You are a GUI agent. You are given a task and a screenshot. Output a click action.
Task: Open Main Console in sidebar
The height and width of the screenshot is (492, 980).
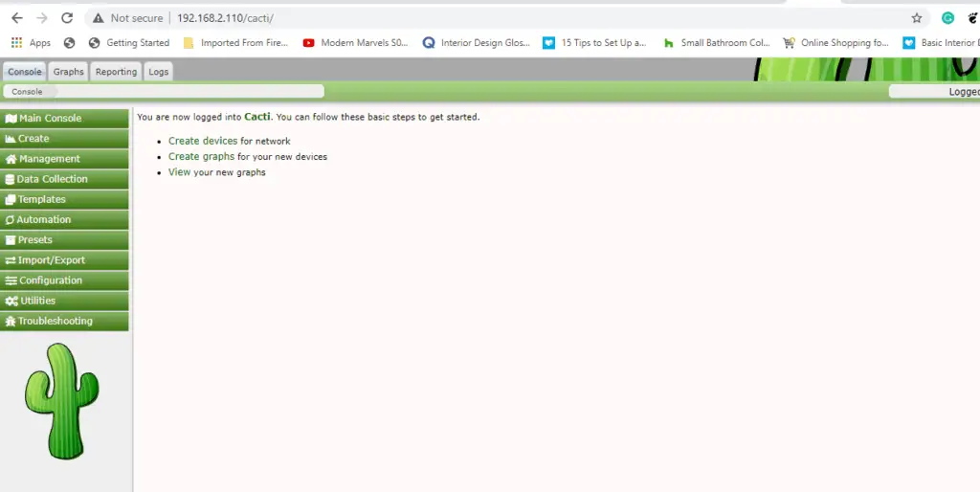64,118
